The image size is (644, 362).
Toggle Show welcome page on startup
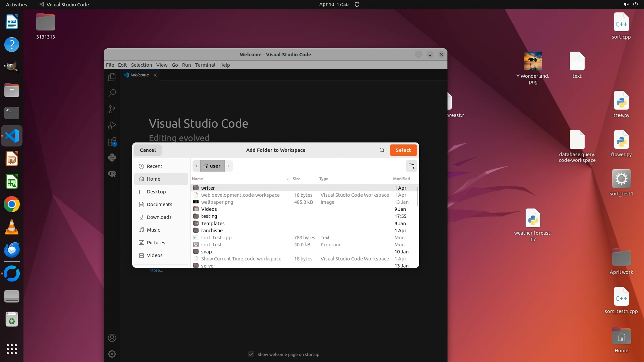tap(251, 354)
